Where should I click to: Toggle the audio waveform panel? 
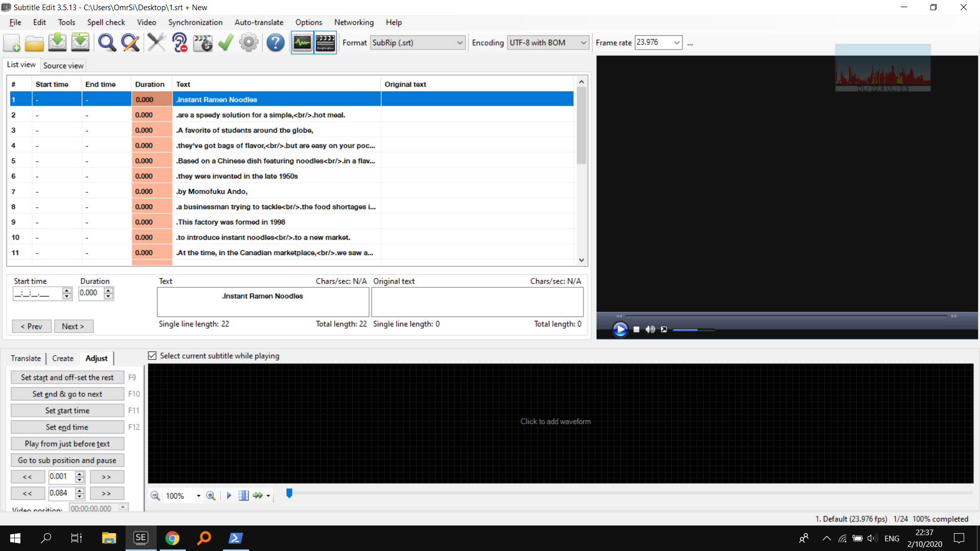point(302,42)
